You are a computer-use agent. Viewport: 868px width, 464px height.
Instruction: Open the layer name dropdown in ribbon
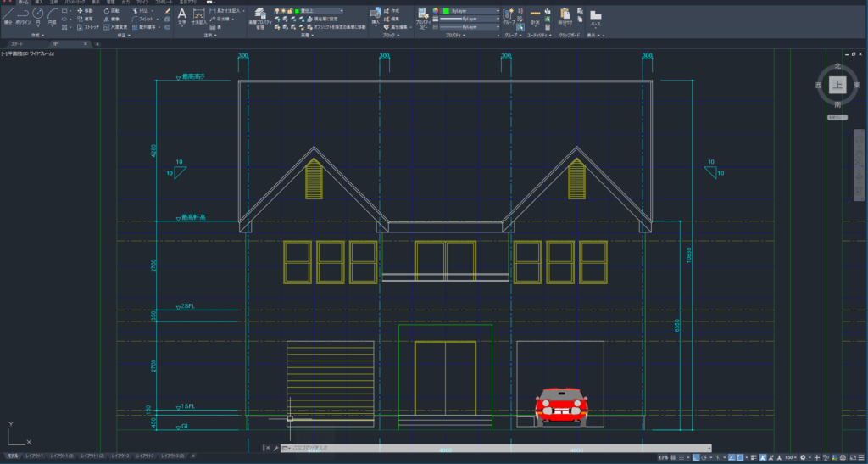click(326, 10)
